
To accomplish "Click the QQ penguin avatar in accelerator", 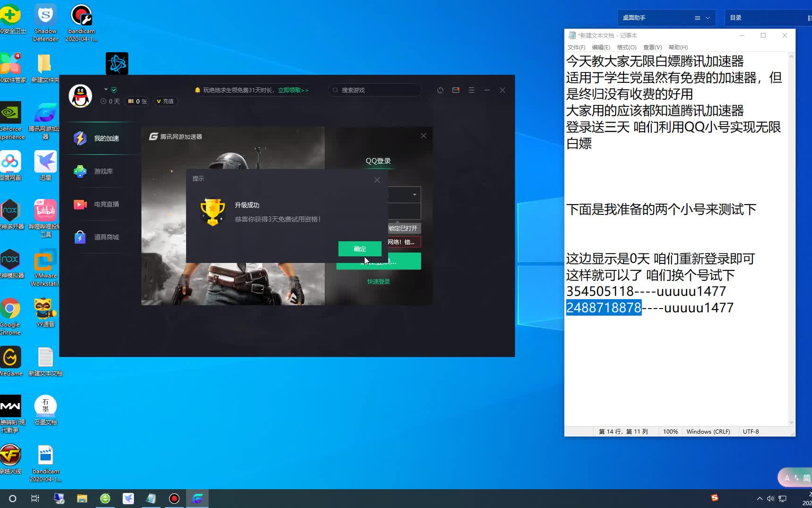I will (x=80, y=96).
